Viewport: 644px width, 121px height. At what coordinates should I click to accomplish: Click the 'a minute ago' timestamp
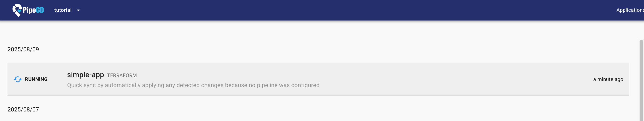(x=608, y=79)
